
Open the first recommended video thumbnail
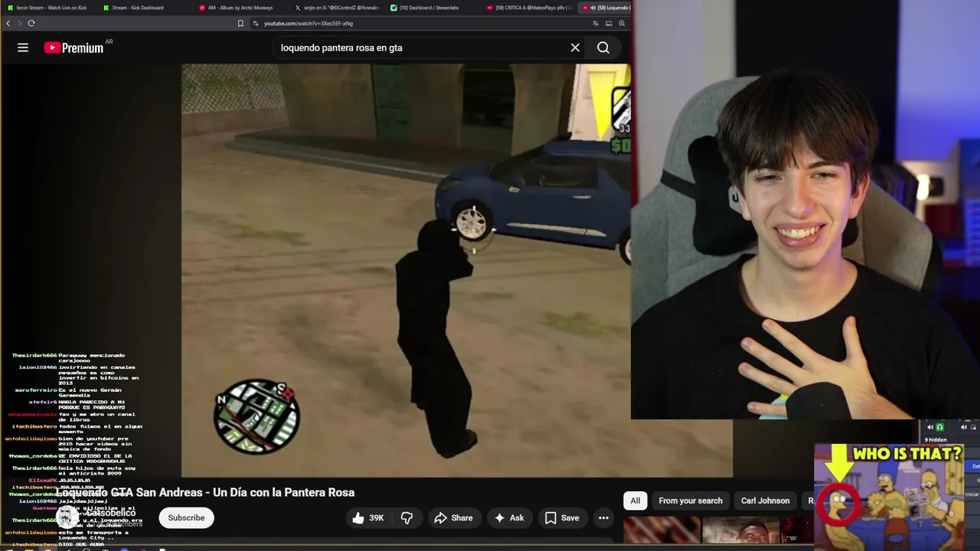[661, 530]
